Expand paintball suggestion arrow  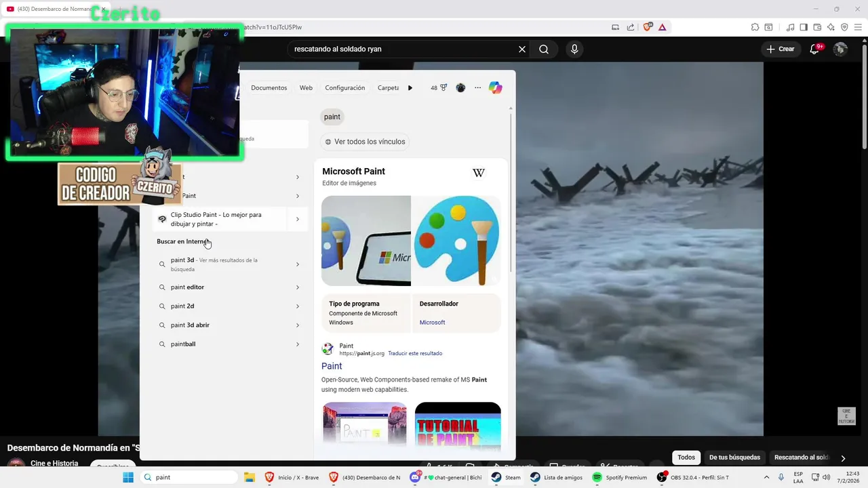pos(297,344)
